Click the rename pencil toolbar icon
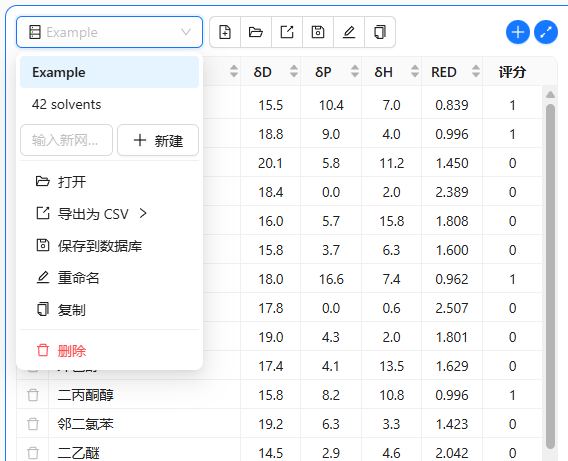This screenshot has width=568, height=461. (x=349, y=32)
